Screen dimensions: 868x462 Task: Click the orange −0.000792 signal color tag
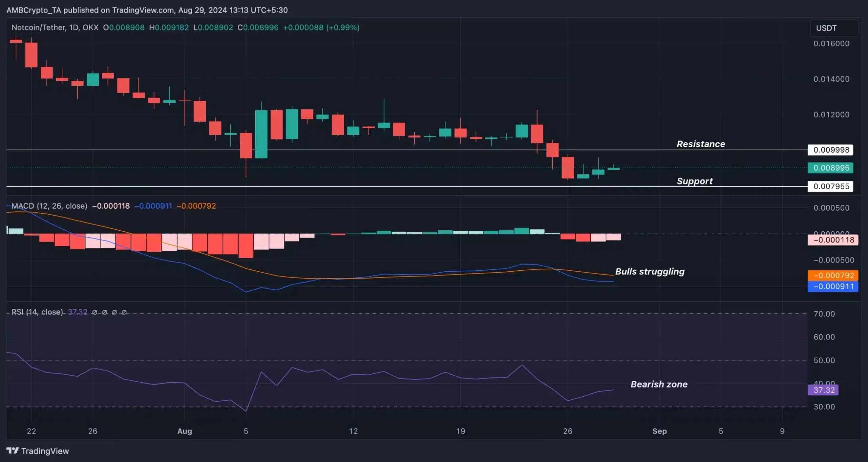(833, 275)
